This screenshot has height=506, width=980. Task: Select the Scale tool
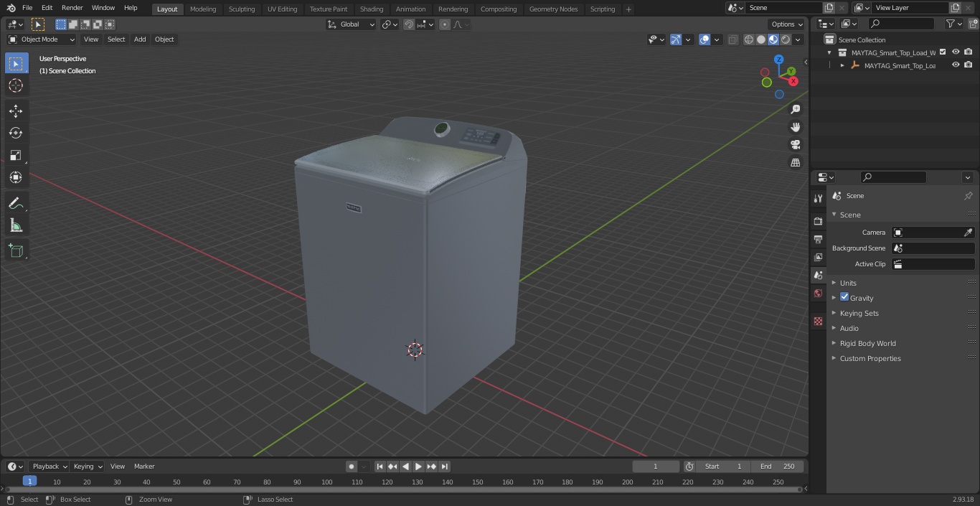(x=16, y=155)
